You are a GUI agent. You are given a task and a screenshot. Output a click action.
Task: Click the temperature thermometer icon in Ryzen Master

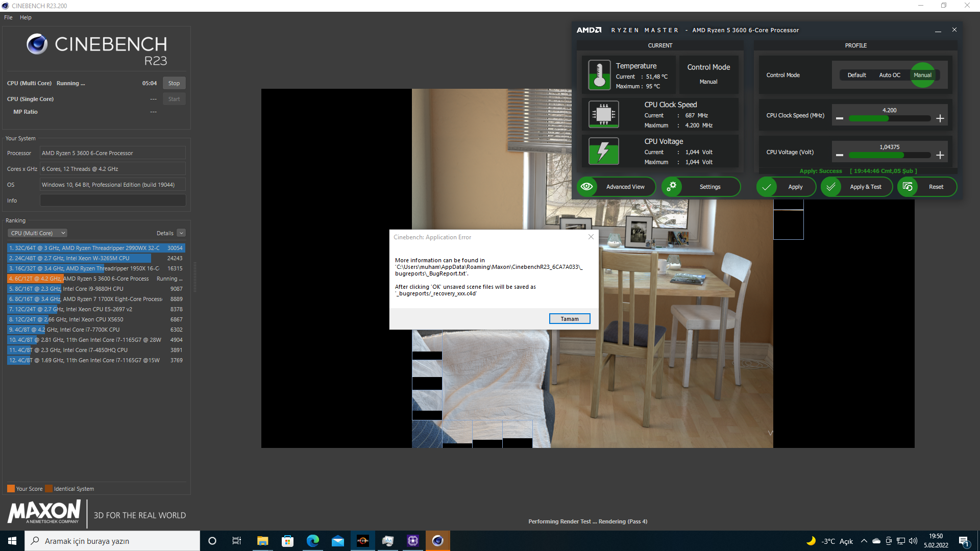click(x=599, y=75)
